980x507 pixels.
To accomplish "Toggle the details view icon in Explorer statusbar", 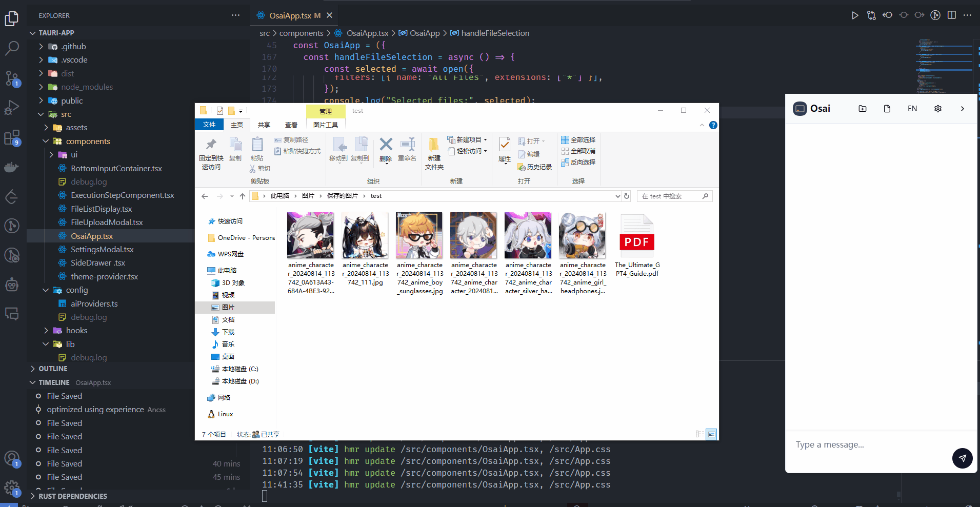I will (700, 434).
